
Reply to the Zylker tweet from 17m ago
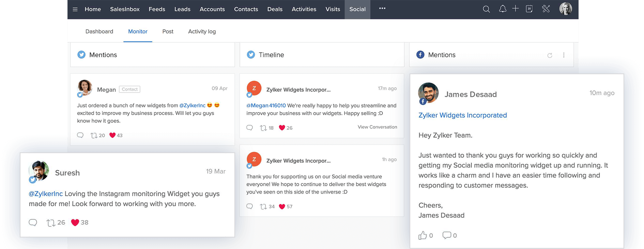pyautogui.click(x=250, y=128)
